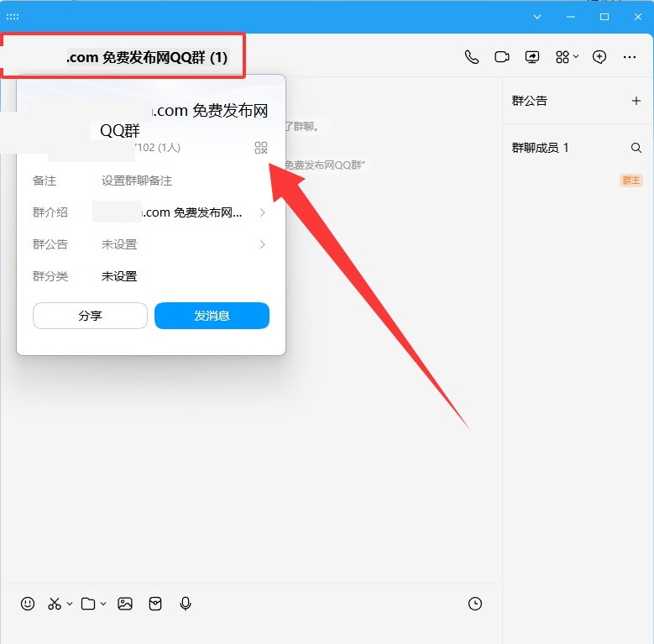
Task: Open the title bar dropdown chevron
Action: [537, 17]
